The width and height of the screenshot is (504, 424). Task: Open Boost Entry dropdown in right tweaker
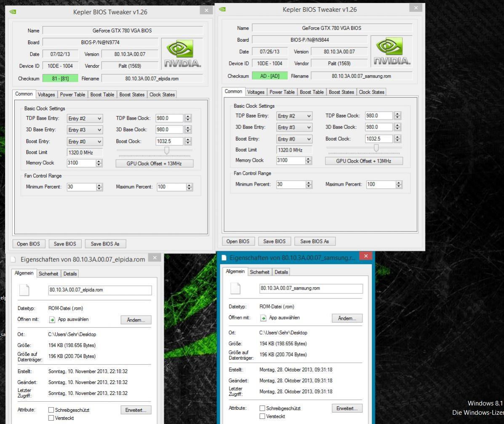click(x=294, y=139)
